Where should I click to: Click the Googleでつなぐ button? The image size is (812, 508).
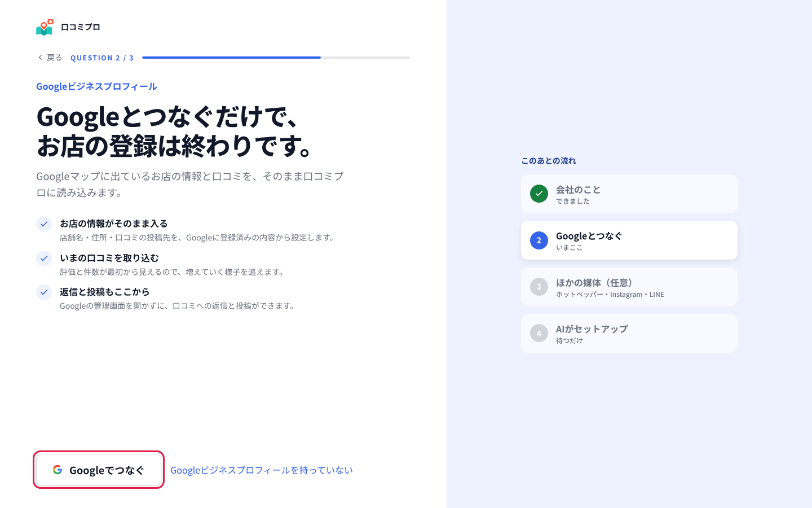(99, 470)
